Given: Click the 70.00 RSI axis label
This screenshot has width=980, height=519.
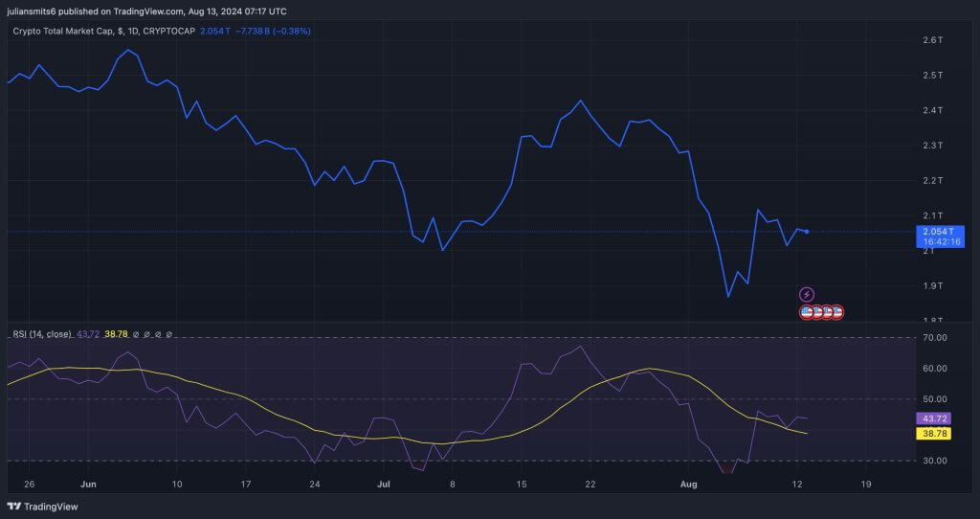Looking at the screenshot, I should pos(934,338).
